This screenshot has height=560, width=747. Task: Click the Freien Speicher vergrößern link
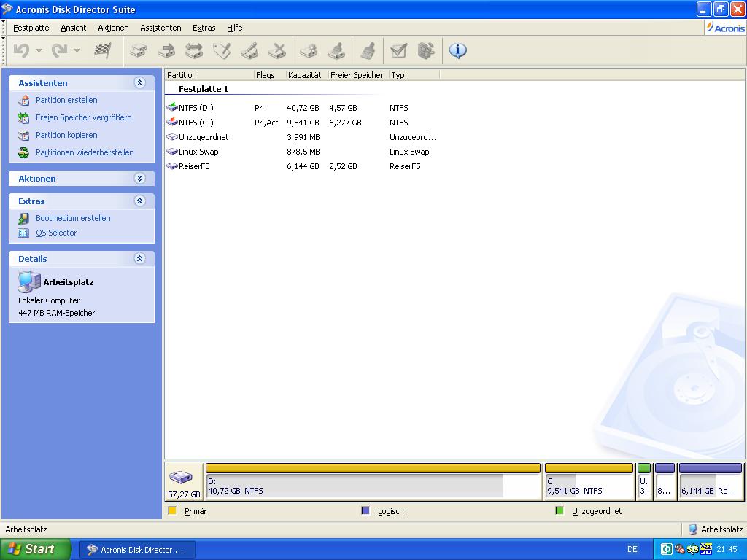coord(83,117)
